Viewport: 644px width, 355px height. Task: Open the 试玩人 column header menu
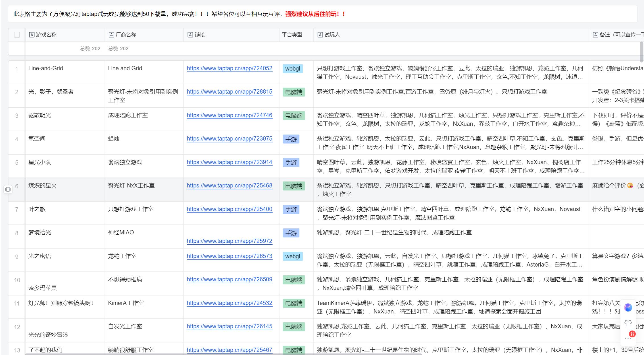[x=451, y=35]
